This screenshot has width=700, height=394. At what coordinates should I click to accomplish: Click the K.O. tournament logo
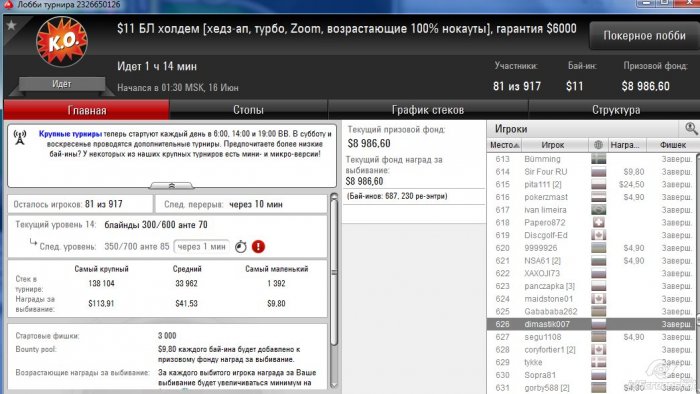(62, 41)
